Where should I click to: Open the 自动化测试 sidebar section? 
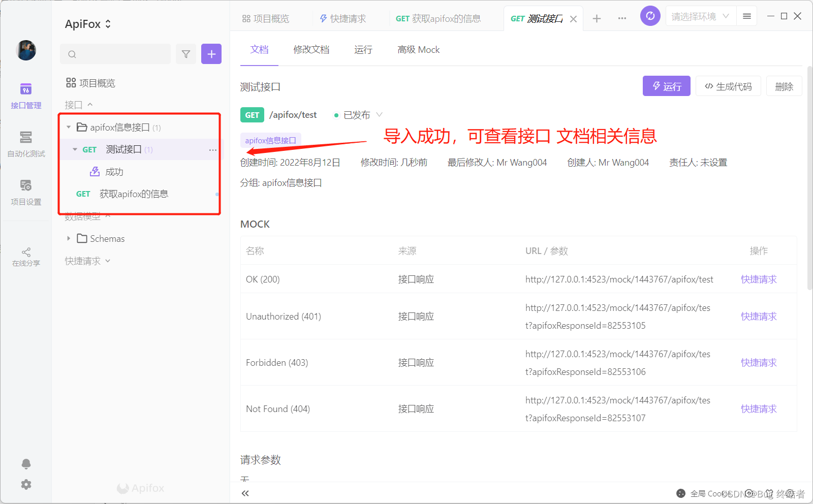tap(26, 144)
